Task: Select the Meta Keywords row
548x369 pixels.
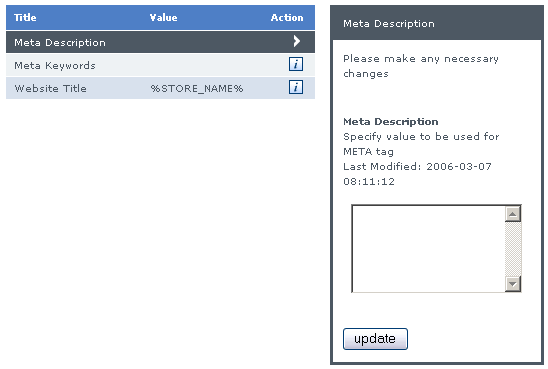Action: pos(160,65)
